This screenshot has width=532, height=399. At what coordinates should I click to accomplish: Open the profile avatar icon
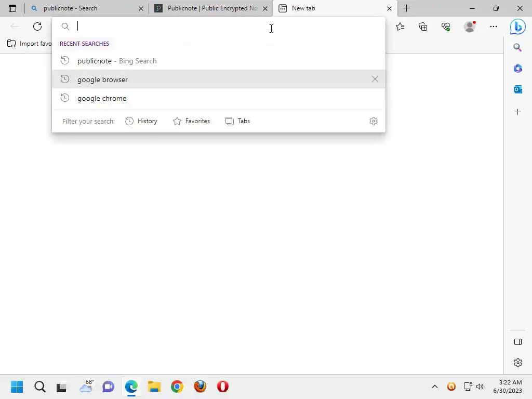coord(470,26)
